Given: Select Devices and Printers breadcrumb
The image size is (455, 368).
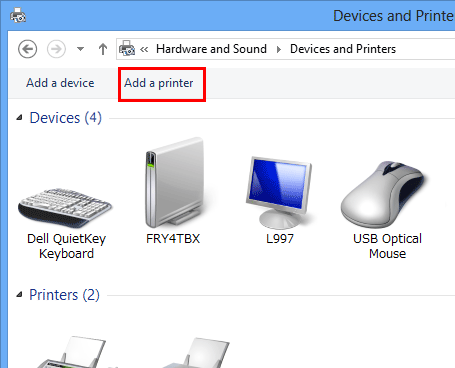Looking at the screenshot, I should pos(343,49).
